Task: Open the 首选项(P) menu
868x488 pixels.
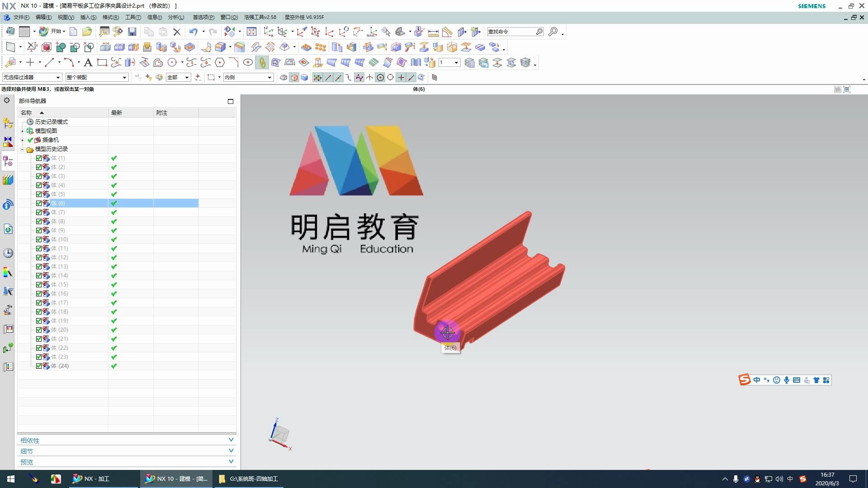Action: coord(203,17)
